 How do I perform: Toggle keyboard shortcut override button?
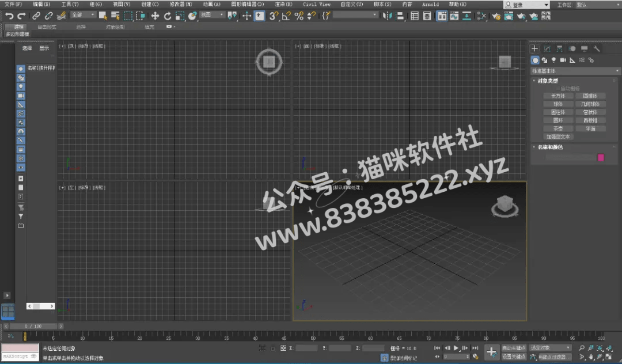click(x=259, y=16)
